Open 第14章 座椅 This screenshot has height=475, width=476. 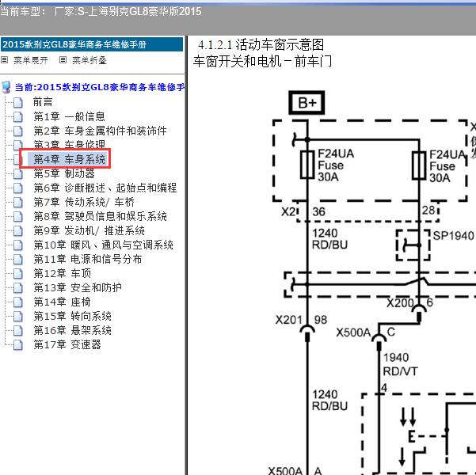62,302
